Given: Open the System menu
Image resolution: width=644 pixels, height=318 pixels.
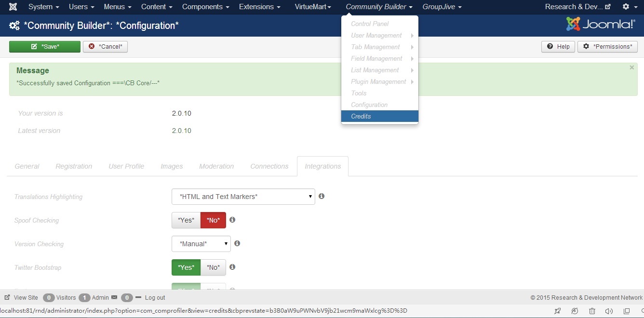Looking at the screenshot, I should click(x=44, y=7).
